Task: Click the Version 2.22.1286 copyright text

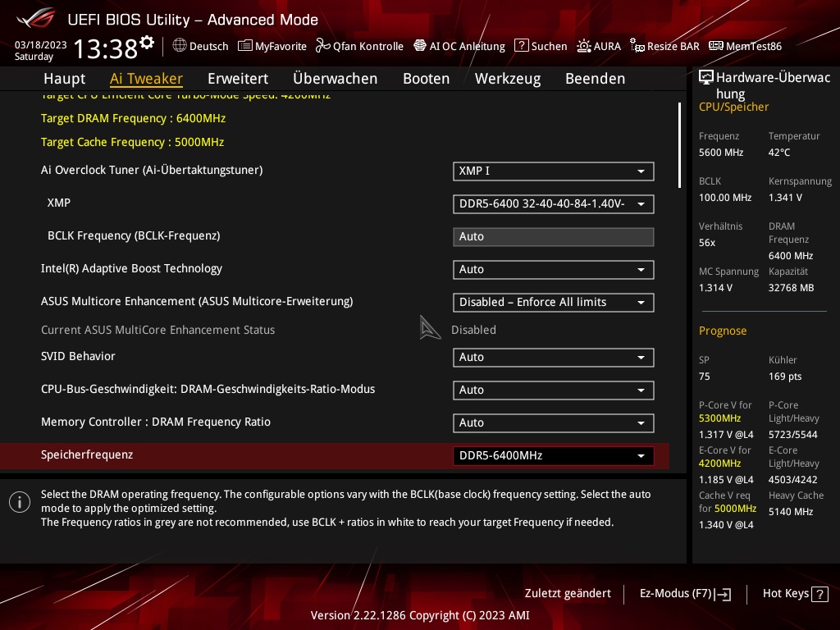Action: click(x=419, y=615)
